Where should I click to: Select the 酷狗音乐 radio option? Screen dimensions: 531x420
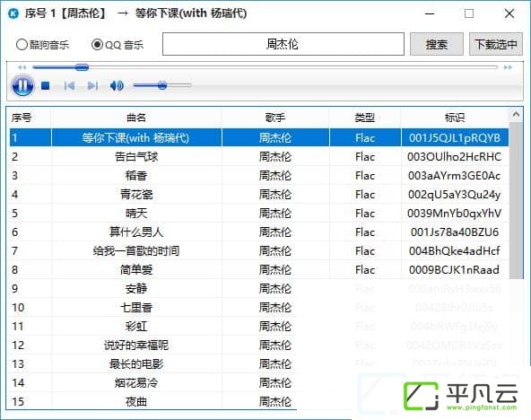point(42,44)
